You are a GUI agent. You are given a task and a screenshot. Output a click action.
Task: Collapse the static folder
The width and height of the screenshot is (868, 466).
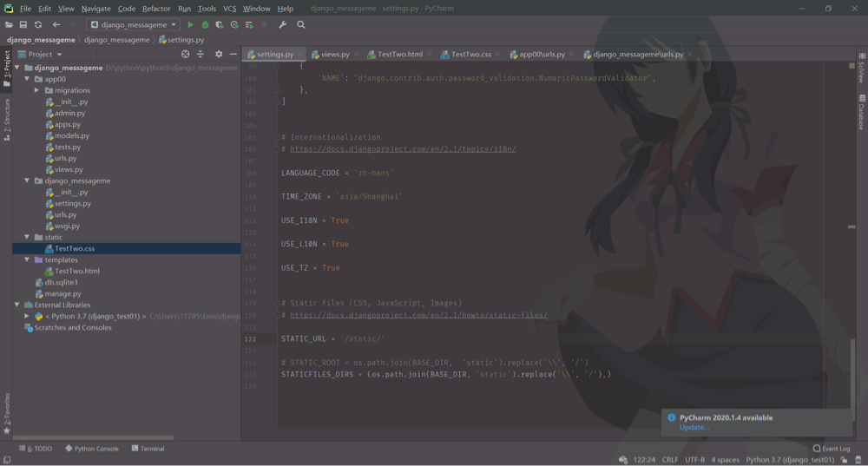27,238
